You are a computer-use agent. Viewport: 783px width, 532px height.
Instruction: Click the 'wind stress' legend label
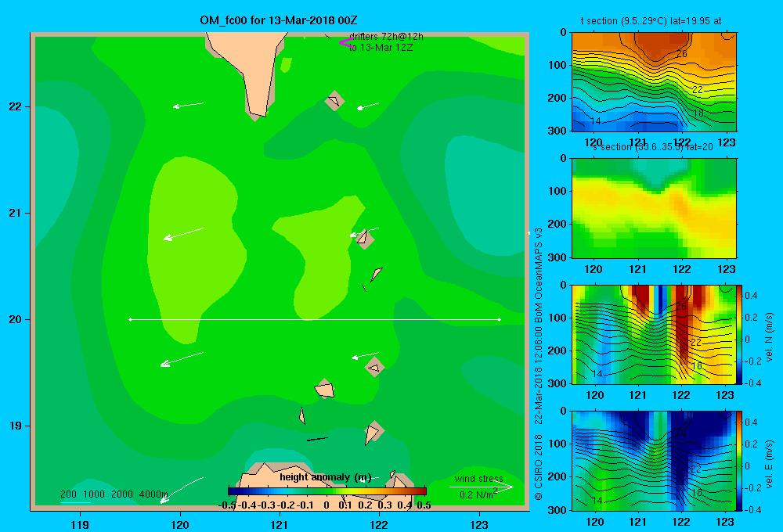(478, 479)
